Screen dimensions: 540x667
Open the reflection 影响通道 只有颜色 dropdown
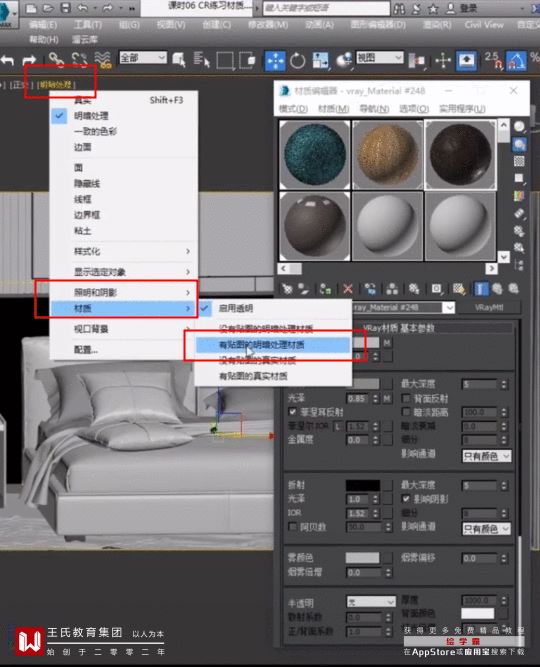pos(486,456)
